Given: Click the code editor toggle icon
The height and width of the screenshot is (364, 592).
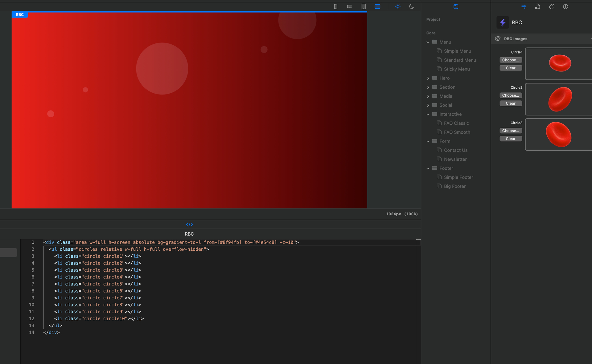Looking at the screenshot, I should coord(189,224).
